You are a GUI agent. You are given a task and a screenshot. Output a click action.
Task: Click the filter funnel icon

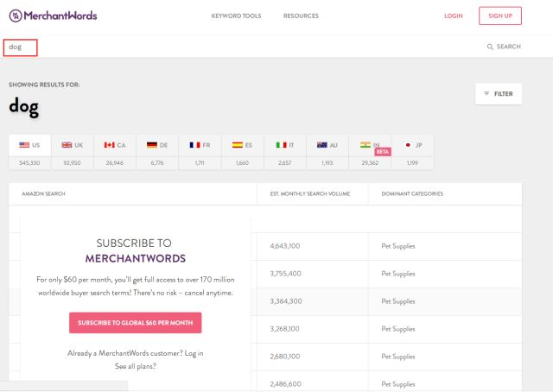(x=486, y=93)
